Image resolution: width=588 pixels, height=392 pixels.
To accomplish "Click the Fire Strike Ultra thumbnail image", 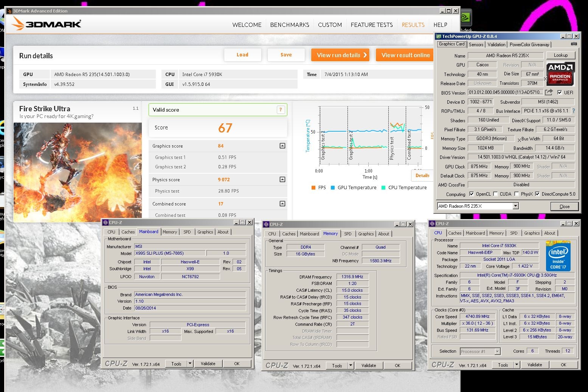I will pyautogui.click(x=78, y=172).
